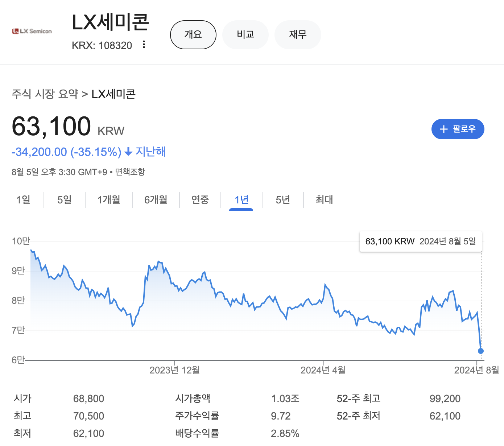Image resolution: width=504 pixels, height=446 pixels.
Task: Switch chart range to 최대
Action: tap(324, 200)
